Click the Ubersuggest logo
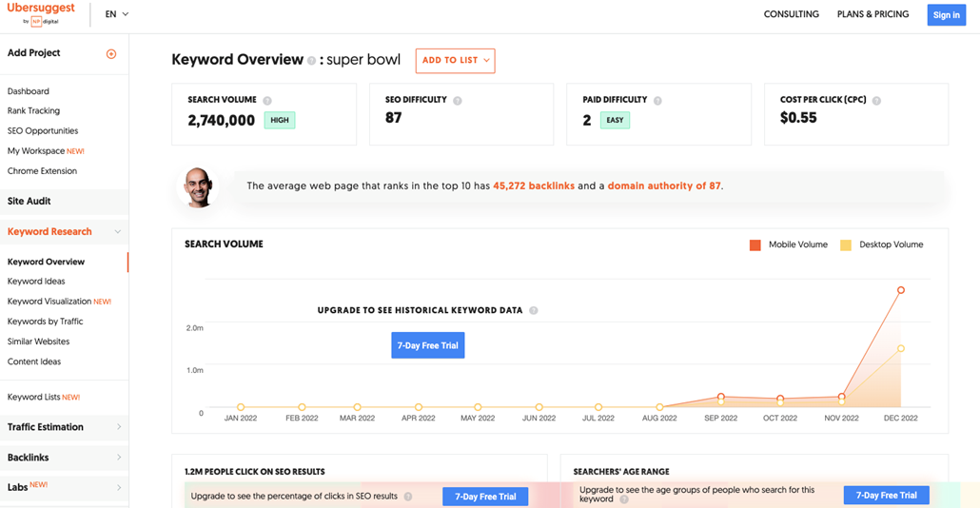980x508 pixels. click(x=41, y=13)
